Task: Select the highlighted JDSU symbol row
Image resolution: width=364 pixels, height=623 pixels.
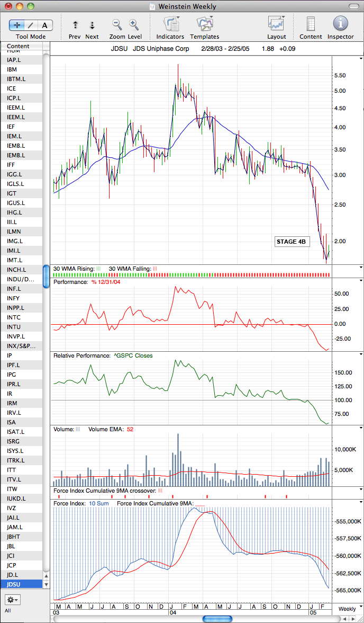Action: click(x=21, y=584)
